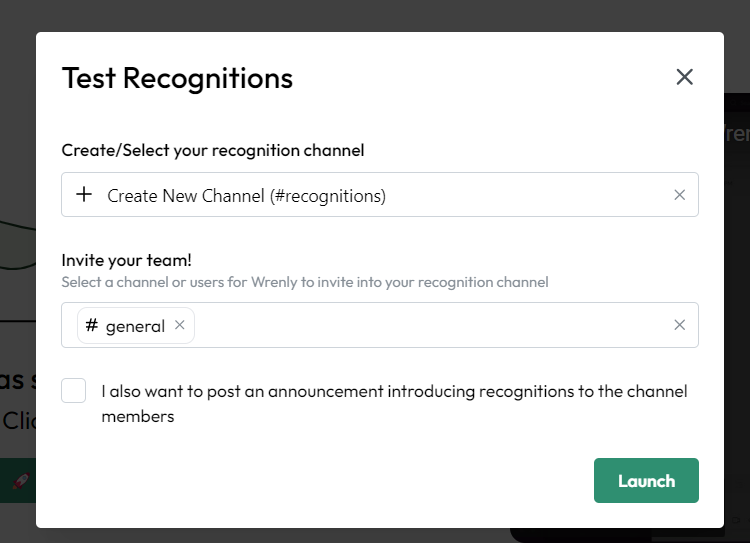
Task: Open the recognition channel dropdown
Action: click(x=380, y=194)
